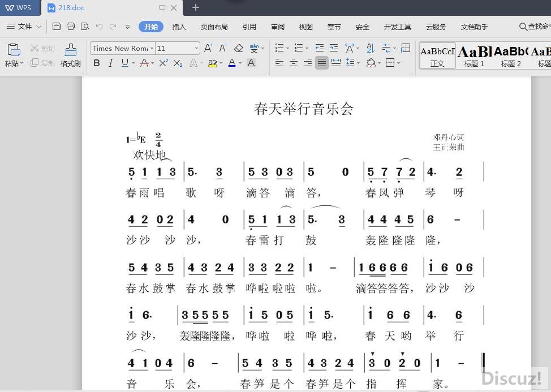Screen dimensions: 551x392
Task: Click the Redo arrow
Action: (x=113, y=27)
